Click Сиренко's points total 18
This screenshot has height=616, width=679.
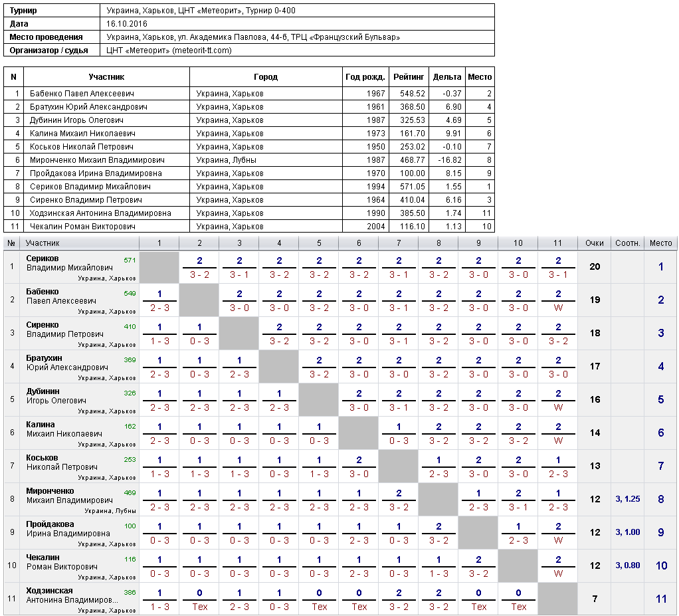click(595, 333)
